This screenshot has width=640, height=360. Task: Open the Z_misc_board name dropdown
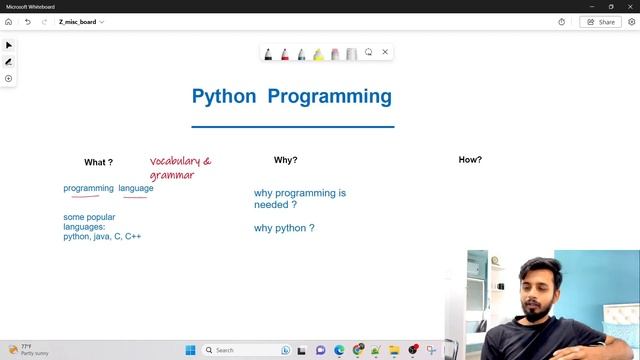pyautogui.click(x=81, y=22)
